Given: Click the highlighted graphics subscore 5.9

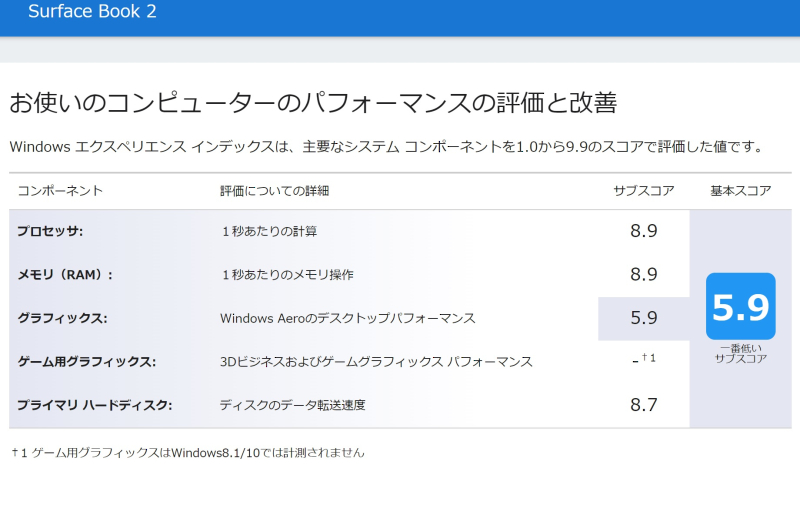Looking at the screenshot, I should [643, 318].
